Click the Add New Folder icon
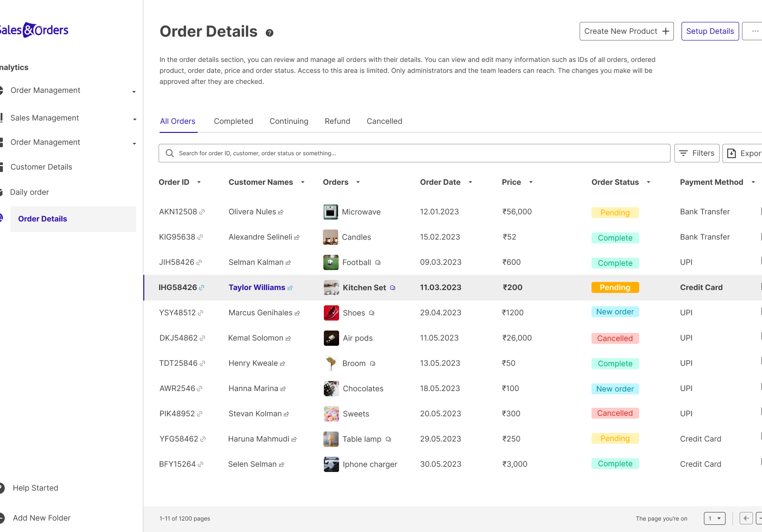This screenshot has height=532, width=762. point(1,518)
